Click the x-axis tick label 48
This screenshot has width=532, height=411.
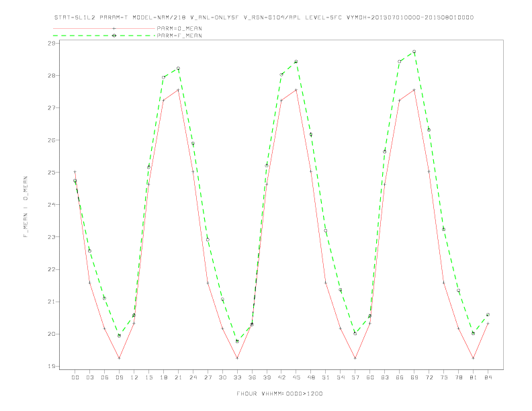click(311, 377)
